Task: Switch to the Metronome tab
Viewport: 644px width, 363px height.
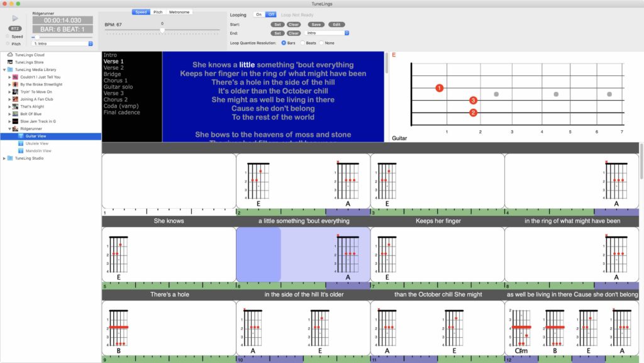Action: coord(179,13)
